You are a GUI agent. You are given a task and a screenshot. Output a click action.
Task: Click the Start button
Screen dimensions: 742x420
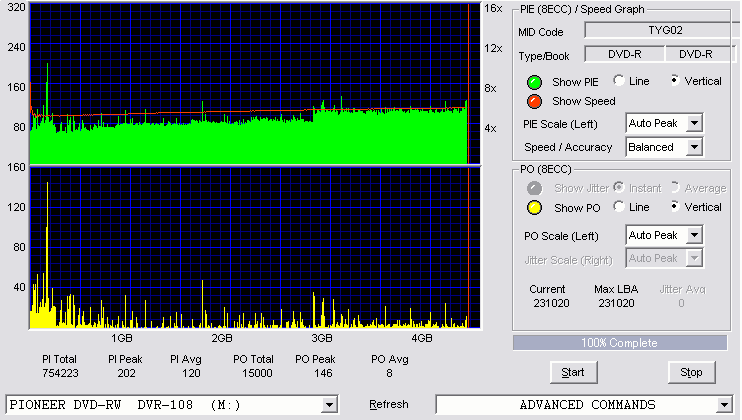(573, 373)
